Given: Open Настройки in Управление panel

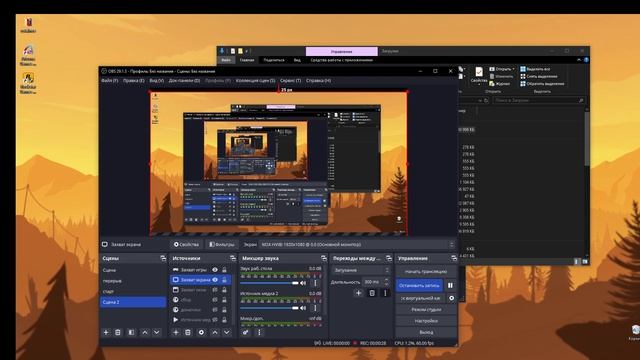Looking at the screenshot, I should coord(426,321).
